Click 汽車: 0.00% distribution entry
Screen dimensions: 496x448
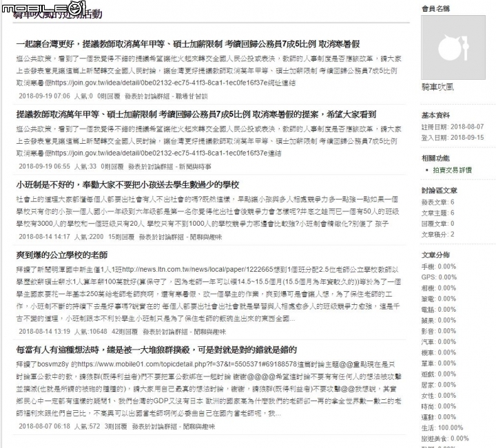coord(438,341)
